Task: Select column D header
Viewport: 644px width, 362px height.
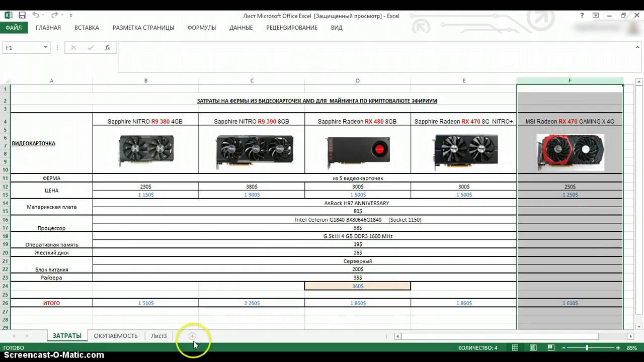Action: [358, 80]
